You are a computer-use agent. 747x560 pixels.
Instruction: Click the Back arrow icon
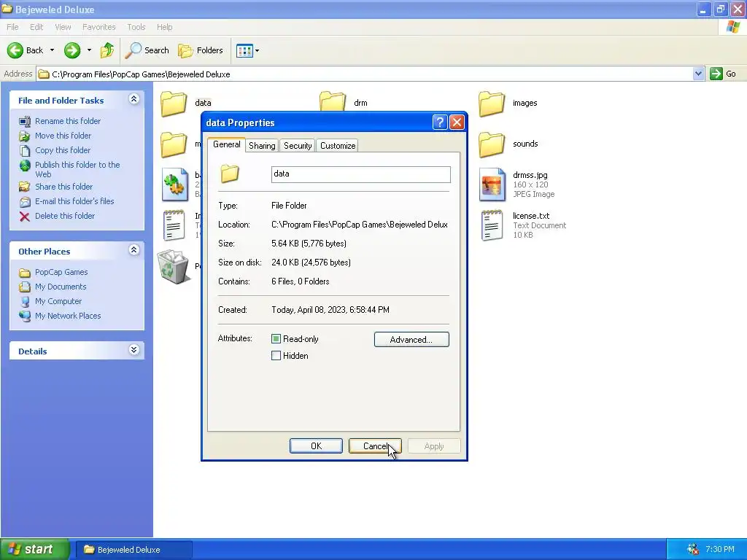(x=15, y=50)
